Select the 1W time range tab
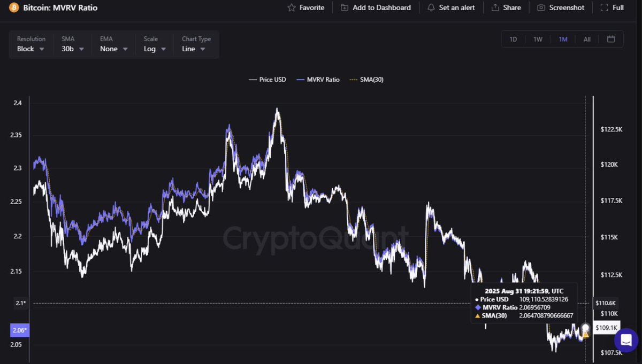 538,39
